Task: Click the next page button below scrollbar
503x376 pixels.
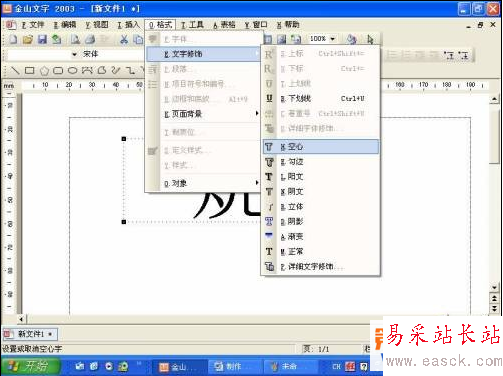Action: [494, 309]
